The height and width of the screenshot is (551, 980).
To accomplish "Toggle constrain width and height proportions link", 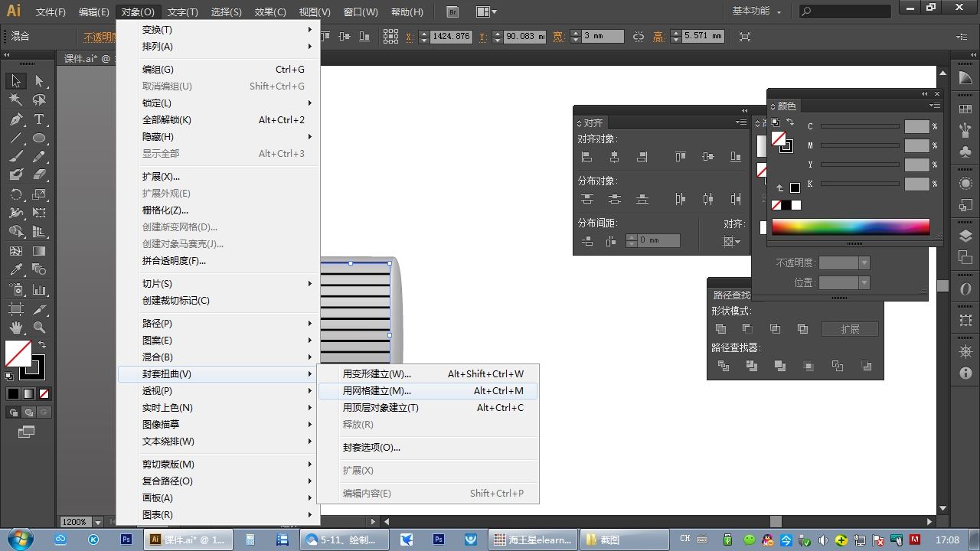I will point(639,37).
